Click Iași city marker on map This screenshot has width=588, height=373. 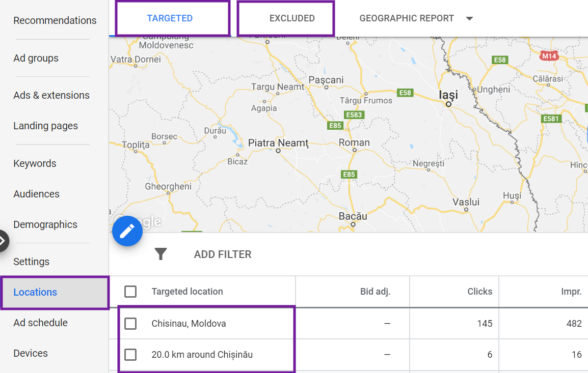pos(448,104)
